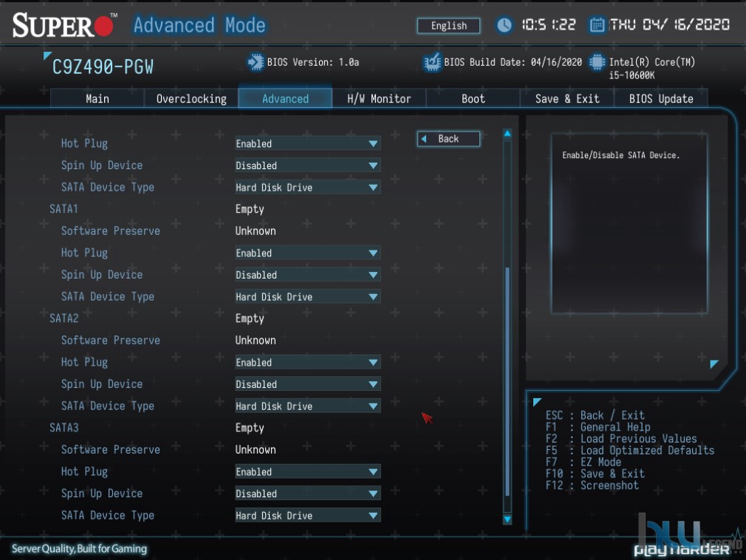Select the SATA2 row label

(x=64, y=318)
